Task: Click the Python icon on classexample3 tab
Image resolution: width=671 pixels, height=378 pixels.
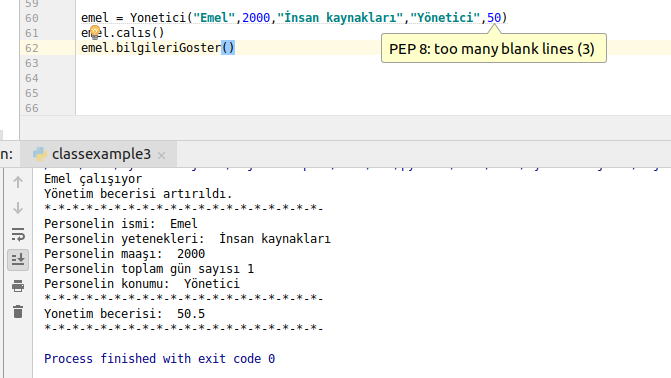Action: [x=40, y=154]
